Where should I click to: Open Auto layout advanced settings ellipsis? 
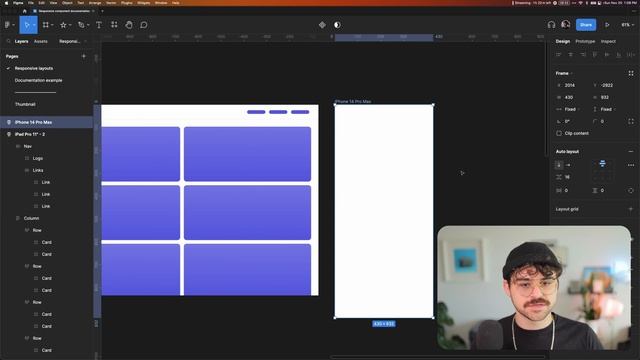631,165
